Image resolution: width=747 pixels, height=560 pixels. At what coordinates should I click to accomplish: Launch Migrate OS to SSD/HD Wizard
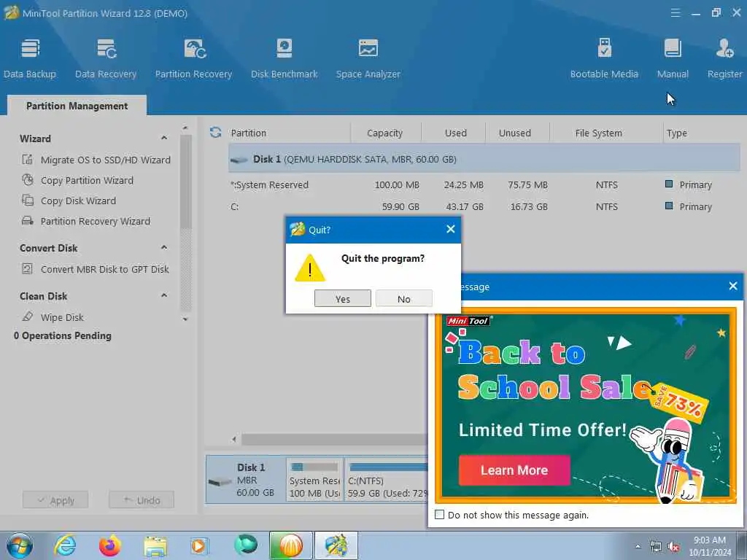(x=105, y=160)
